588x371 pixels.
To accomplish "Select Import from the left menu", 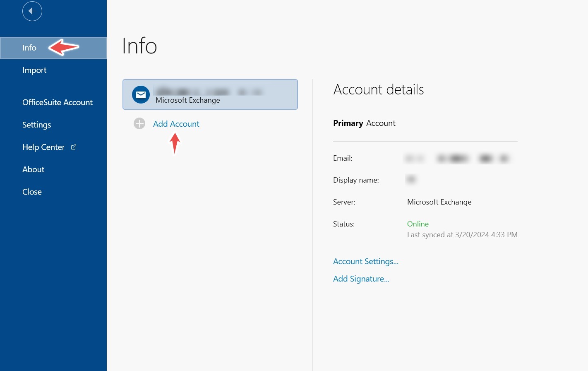I will (x=34, y=70).
